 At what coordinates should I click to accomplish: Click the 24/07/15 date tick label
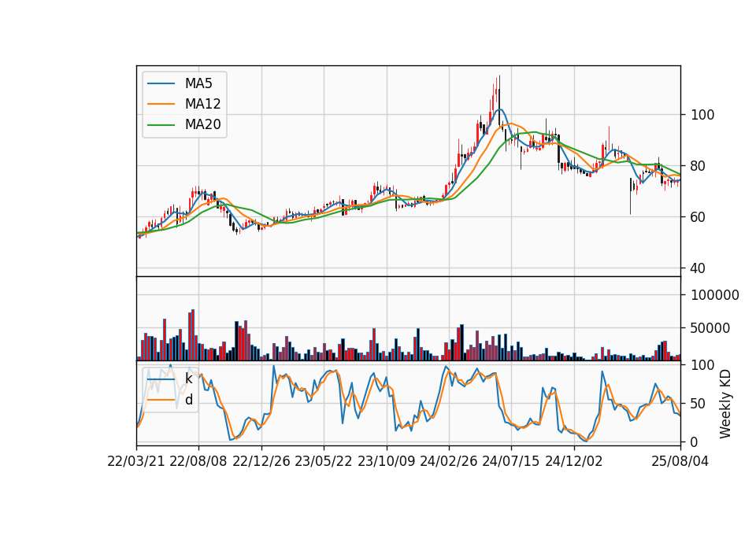click(511, 461)
